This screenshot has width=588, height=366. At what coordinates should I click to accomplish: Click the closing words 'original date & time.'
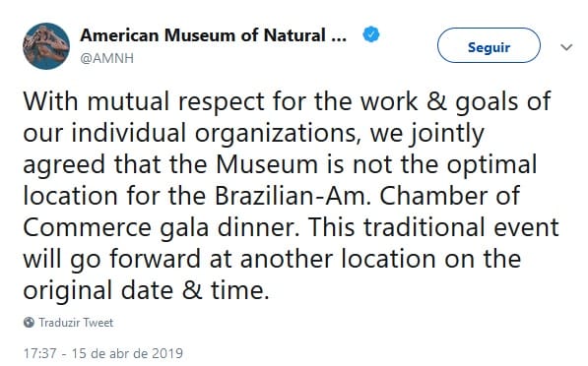pyautogui.click(x=146, y=291)
